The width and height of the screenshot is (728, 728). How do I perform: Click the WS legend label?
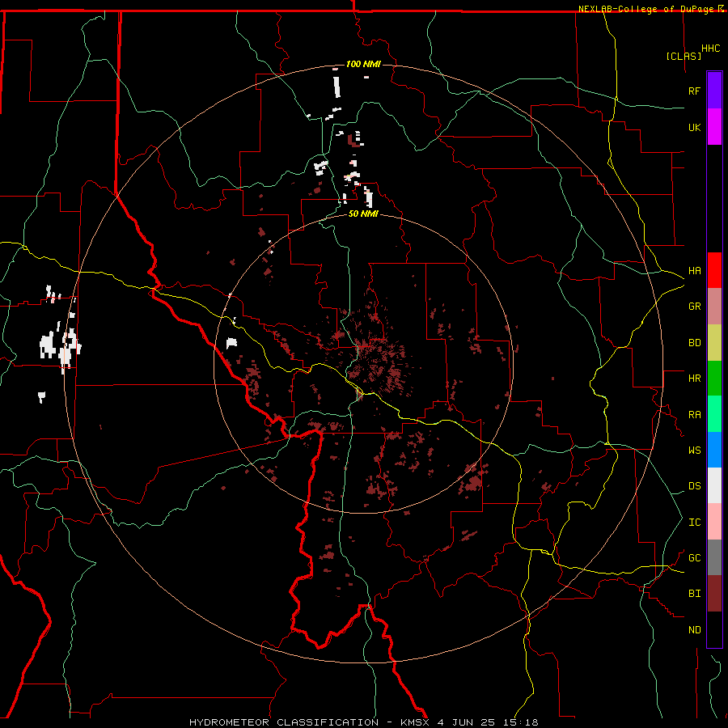point(695,450)
